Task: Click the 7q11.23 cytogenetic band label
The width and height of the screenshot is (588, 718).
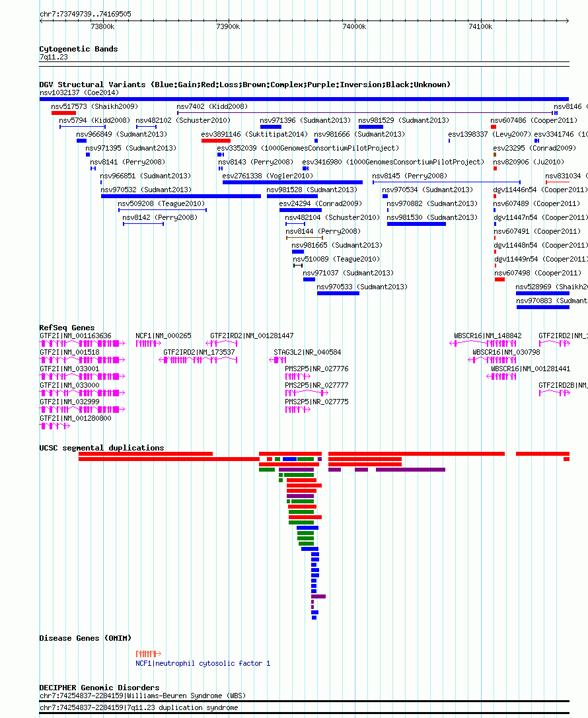Action: click(54, 57)
